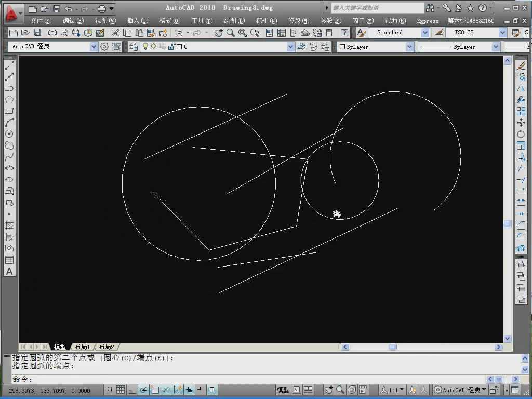Expand the Standard text style dropdown
Viewport: 532px width, 399px height.
click(425, 33)
